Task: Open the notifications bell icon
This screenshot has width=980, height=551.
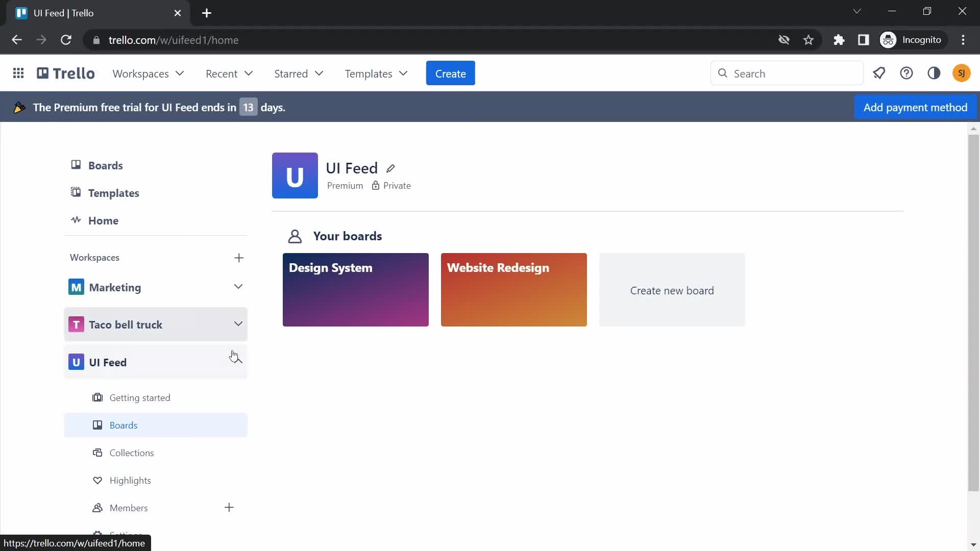Action: (880, 73)
